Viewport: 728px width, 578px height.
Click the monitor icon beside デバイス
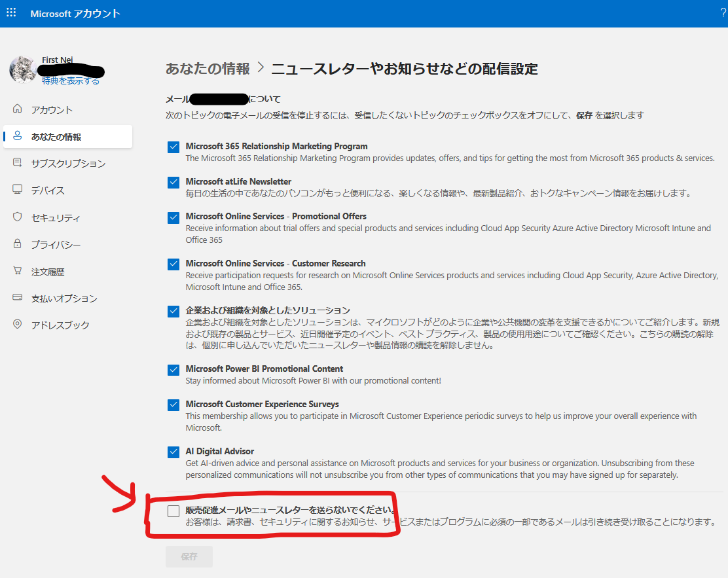tap(17, 189)
